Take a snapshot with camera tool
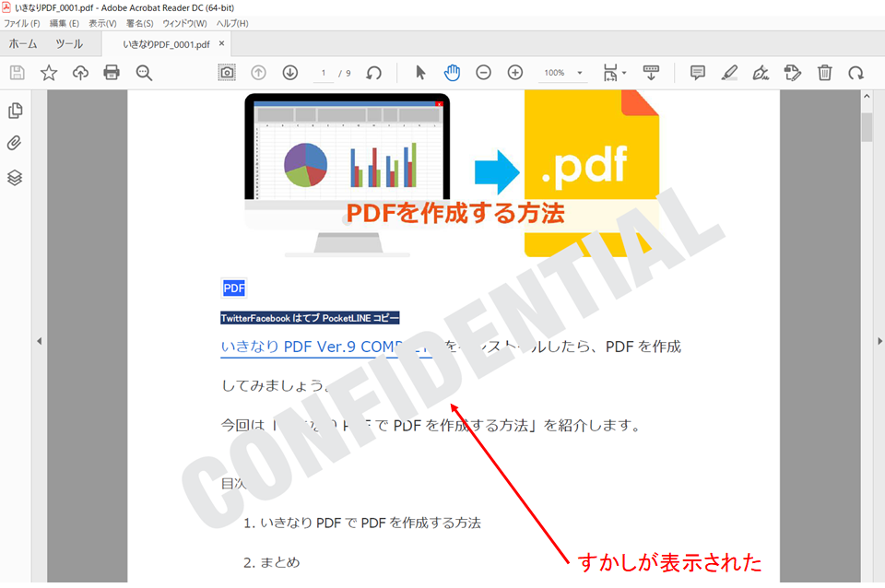Viewport: 885px width, 588px height. [227, 73]
